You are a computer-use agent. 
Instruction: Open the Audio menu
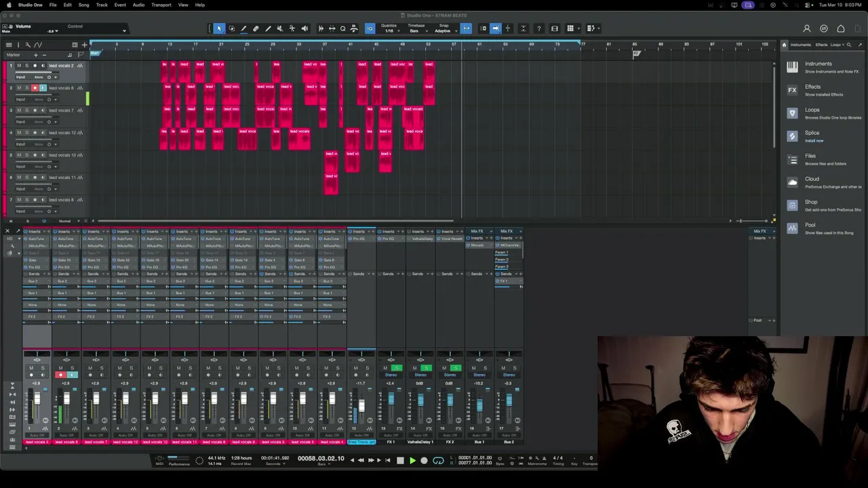click(x=138, y=5)
